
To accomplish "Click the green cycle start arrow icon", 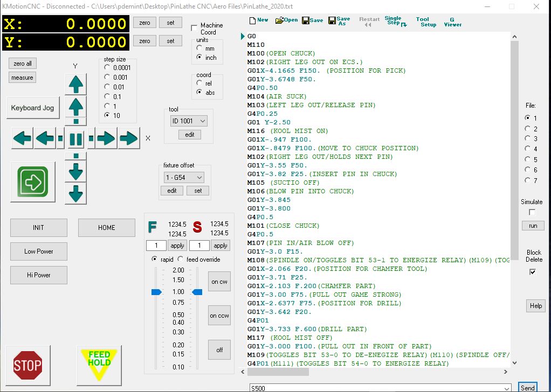I will pos(33,182).
